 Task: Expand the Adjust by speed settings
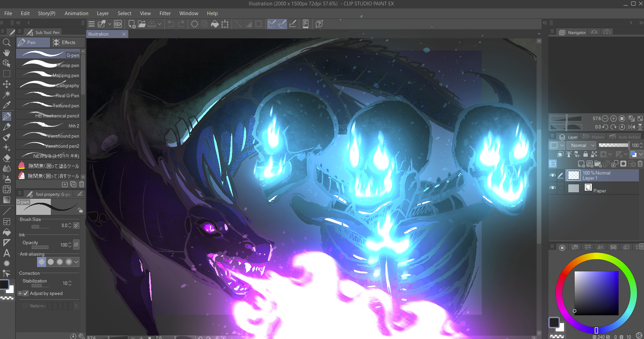(20, 293)
